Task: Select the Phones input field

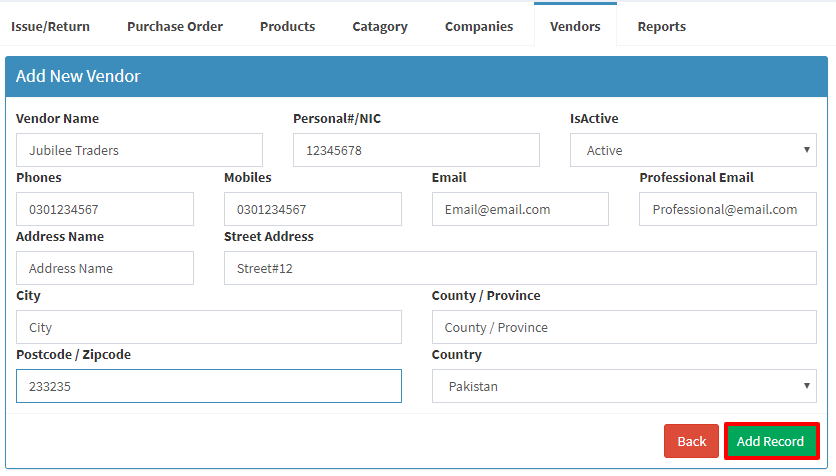Action: coord(104,209)
